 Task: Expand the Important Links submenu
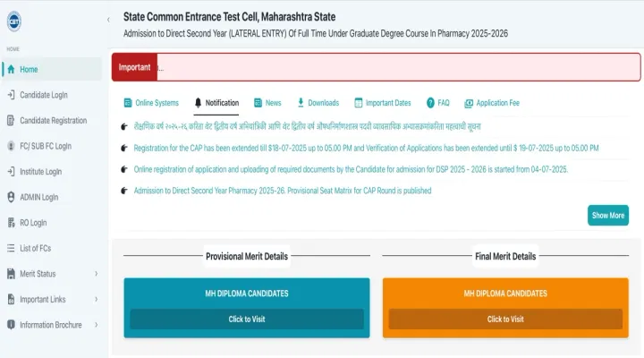(96, 299)
